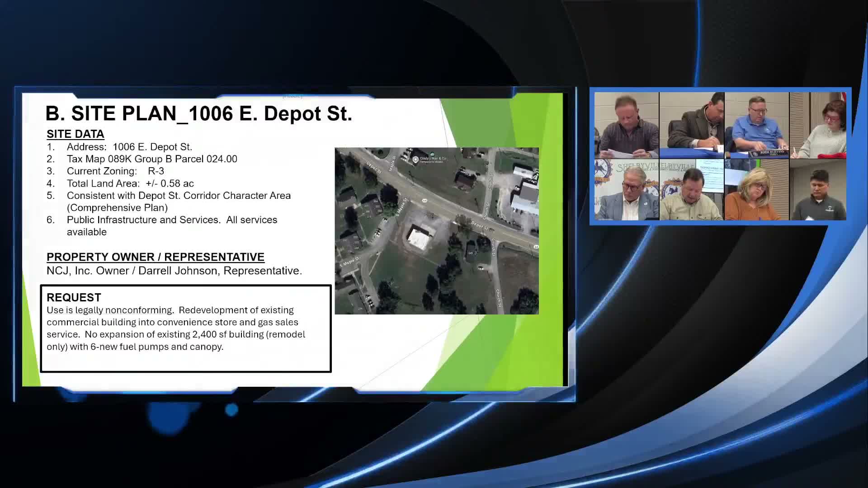Click the Josh Blevins desk nameplate
Image resolution: width=868 pixels, height=488 pixels.
pos(766,153)
